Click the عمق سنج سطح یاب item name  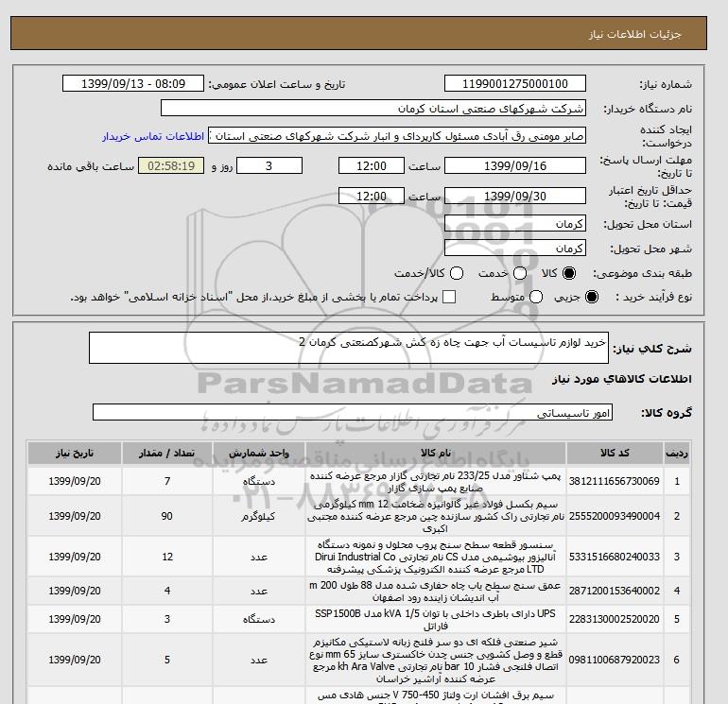[436, 591]
